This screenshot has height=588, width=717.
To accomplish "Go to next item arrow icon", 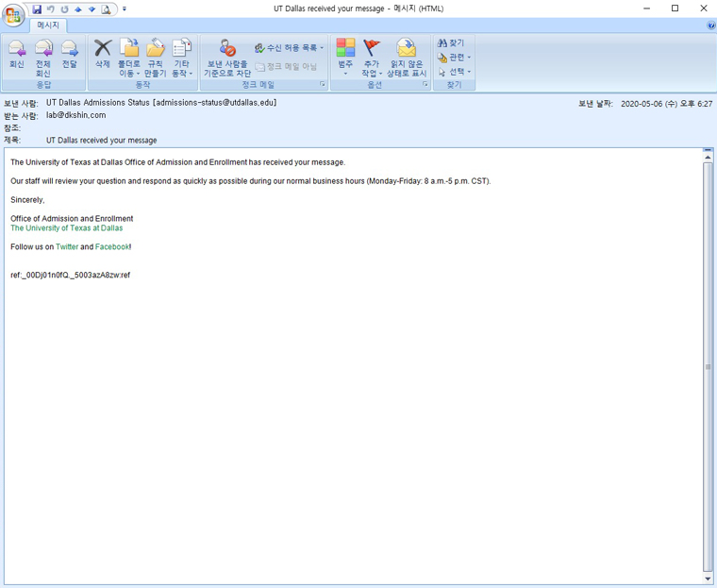I will tap(92, 9).
